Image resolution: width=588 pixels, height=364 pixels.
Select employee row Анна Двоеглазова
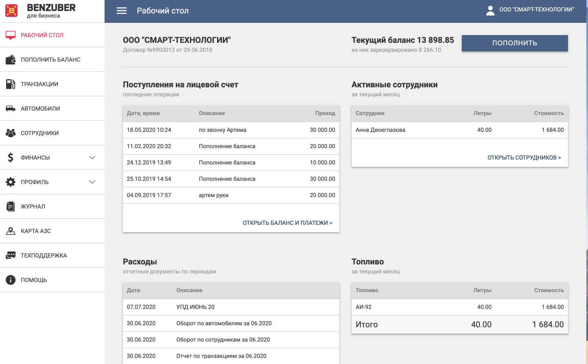coord(380,130)
